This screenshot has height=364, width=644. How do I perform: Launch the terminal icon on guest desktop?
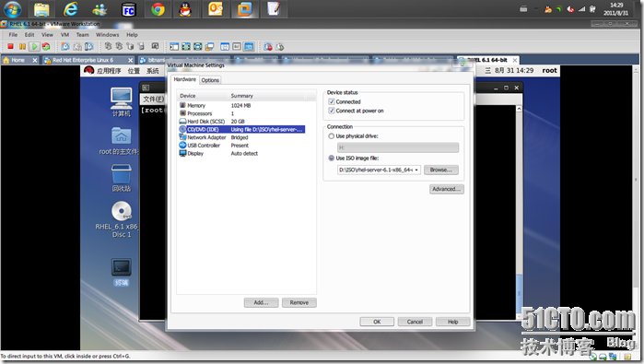(x=122, y=272)
